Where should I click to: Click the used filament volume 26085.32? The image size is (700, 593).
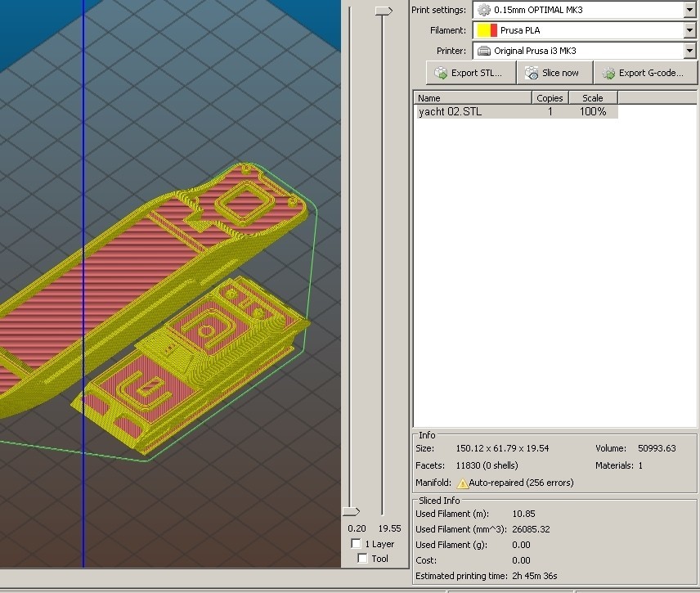coord(531,529)
